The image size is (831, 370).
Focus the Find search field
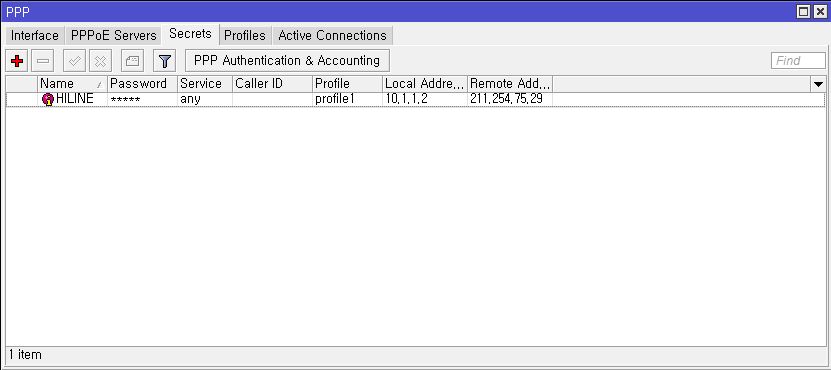tap(798, 61)
